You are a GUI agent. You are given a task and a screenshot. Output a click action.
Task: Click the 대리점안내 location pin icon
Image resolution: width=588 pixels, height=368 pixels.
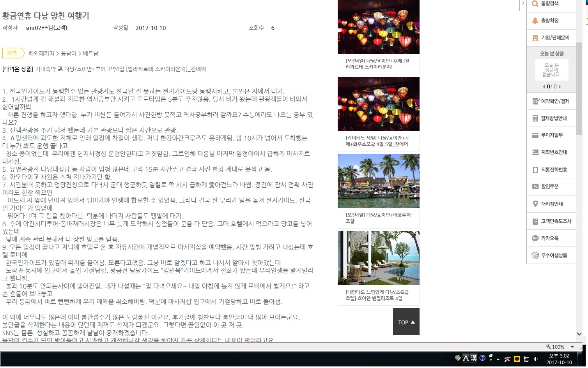point(535,204)
